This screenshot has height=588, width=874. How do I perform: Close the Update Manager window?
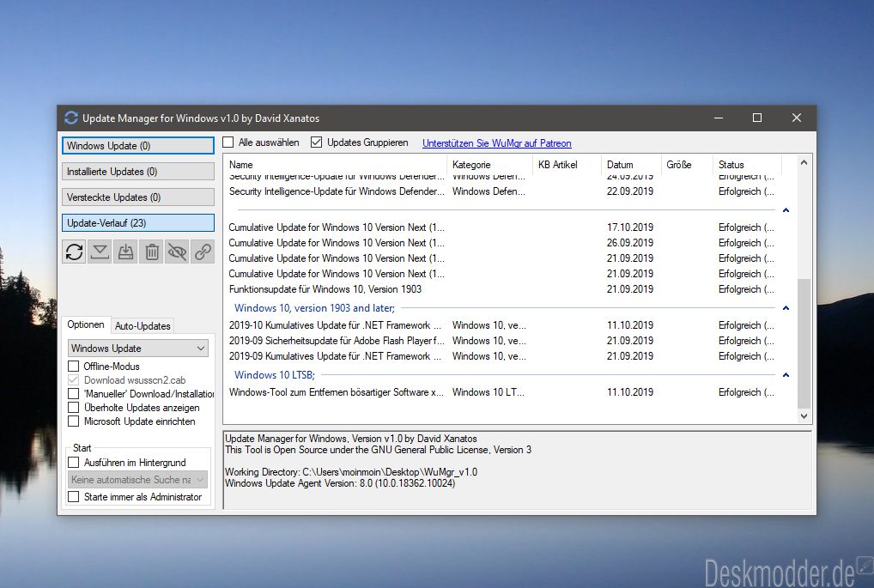(x=797, y=118)
